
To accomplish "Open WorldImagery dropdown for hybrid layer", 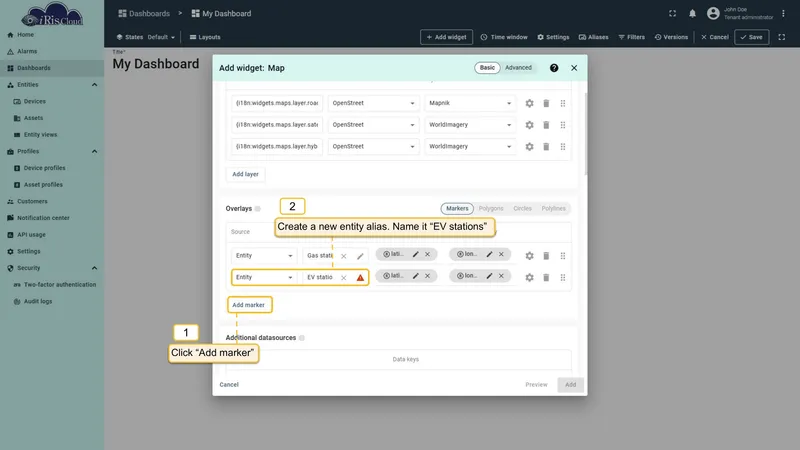I will point(470,146).
